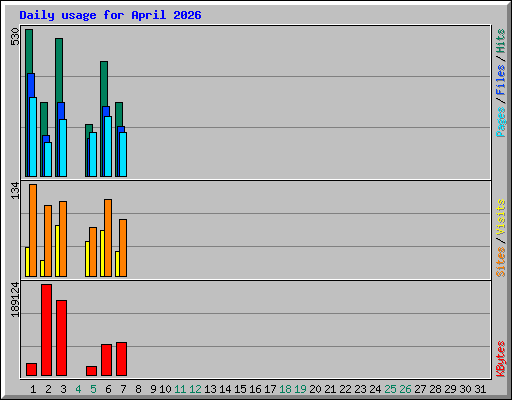Click the 134 axis value on the sites chart
The width and height of the screenshot is (512, 400).
click(x=15, y=190)
